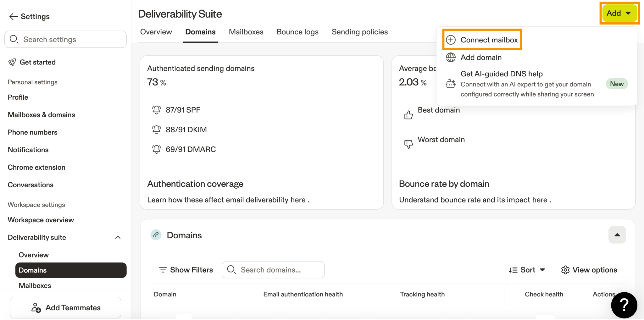
Task: Click the link icon beside Domains heading
Action: coord(156,235)
